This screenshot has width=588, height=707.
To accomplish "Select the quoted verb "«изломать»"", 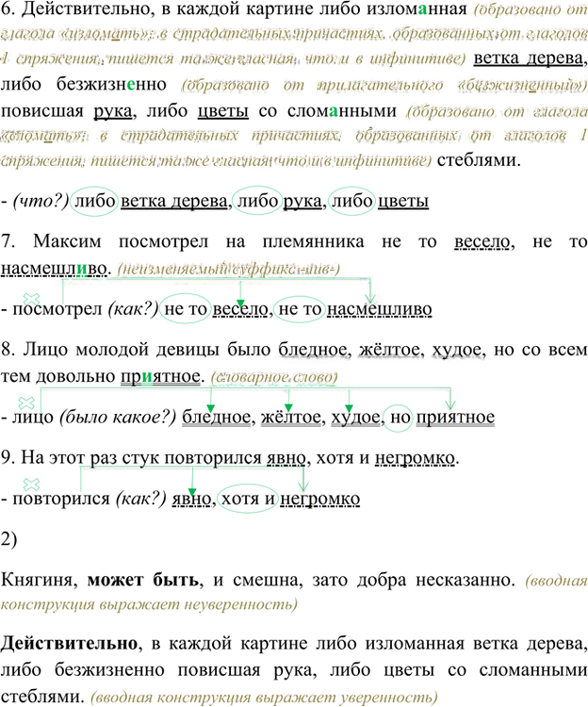I will [106, 34].
